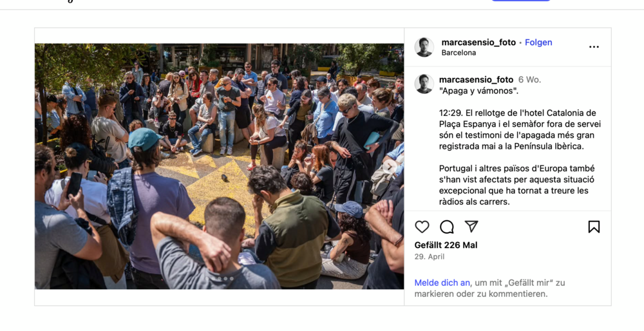Open the profile picture beside the caption
Screen dimensions: 644x331
pos(424,84)
